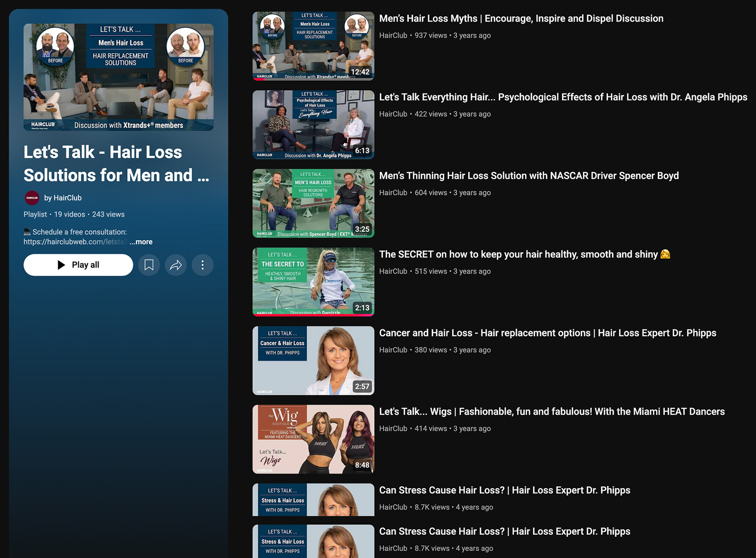Expand the description with ...more

141,242
